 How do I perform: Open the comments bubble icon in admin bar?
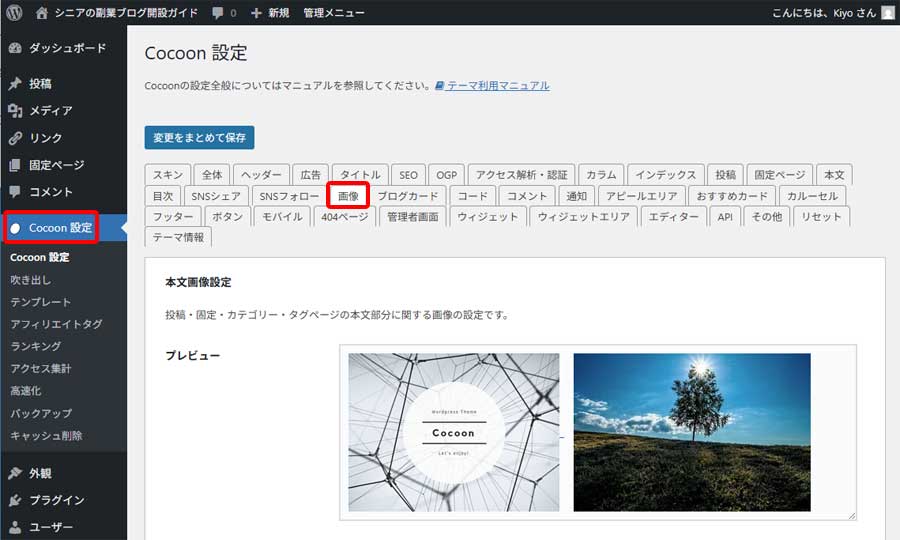pos(218,13)
